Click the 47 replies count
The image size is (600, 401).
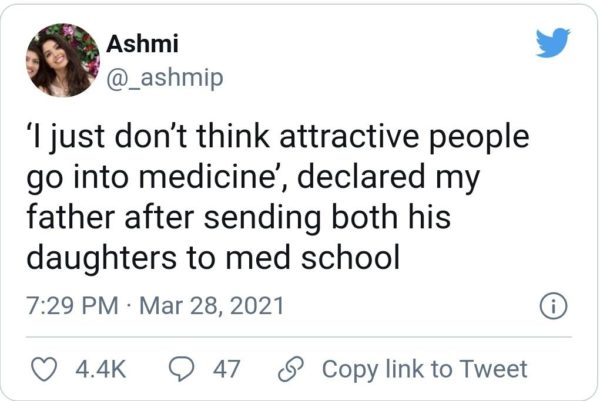pos(226,369)
